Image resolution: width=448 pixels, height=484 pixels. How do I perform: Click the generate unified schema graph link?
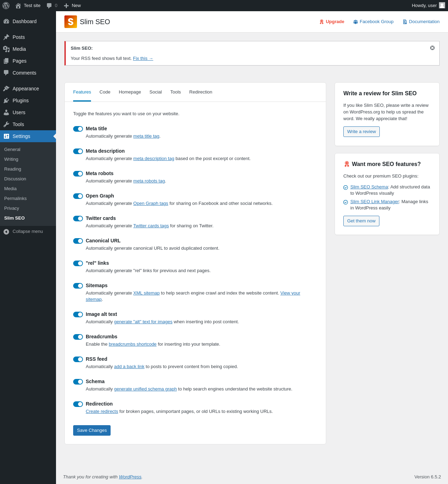tap(145, 389)
